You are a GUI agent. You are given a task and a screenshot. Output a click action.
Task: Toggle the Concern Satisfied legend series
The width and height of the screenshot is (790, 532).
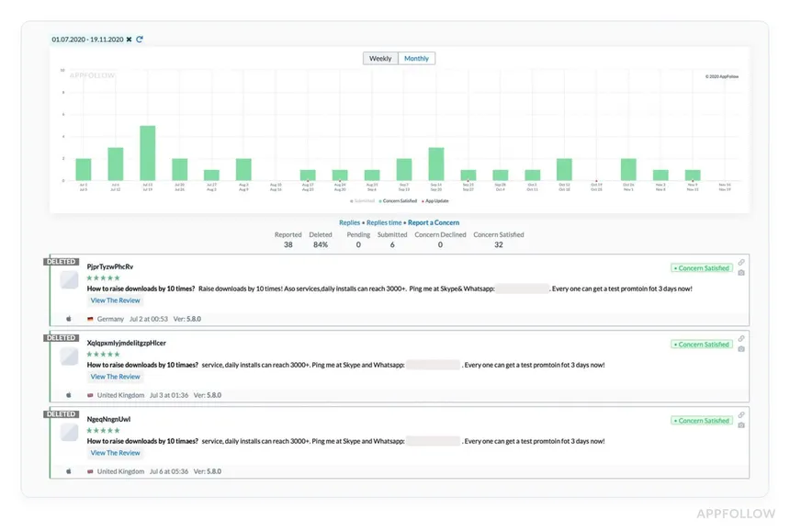401,200
